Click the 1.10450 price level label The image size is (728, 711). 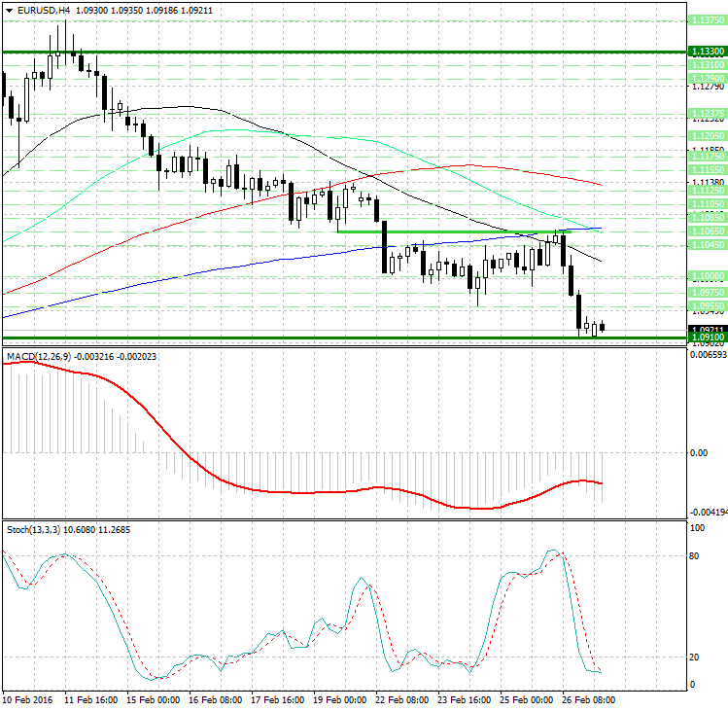(x=708, y=244)
